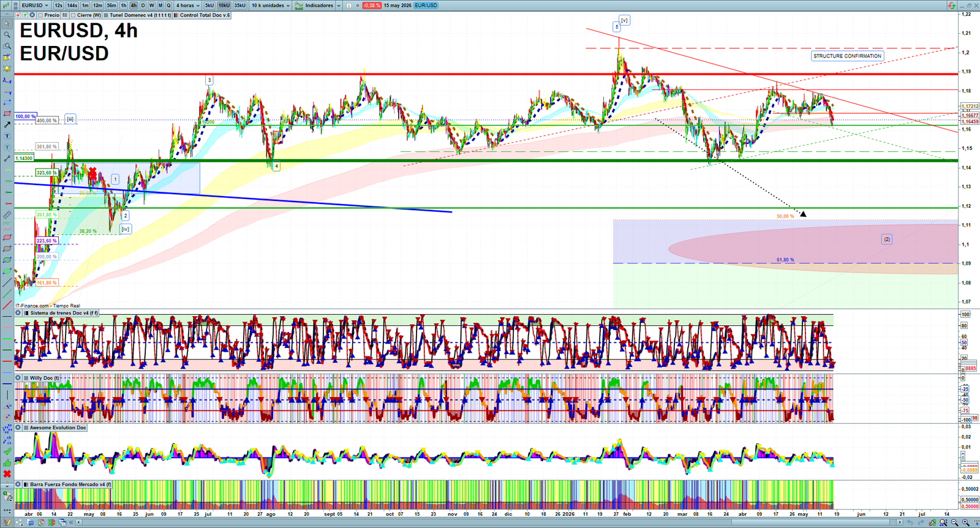
Task: Click the EUR/USD instrument badge
Action: click(x=426, y=6)
